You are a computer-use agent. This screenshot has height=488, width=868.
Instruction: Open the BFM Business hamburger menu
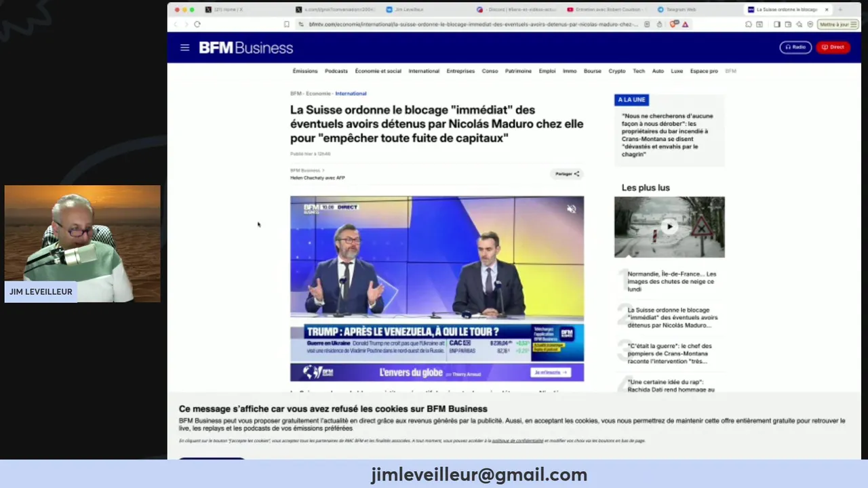184,47
